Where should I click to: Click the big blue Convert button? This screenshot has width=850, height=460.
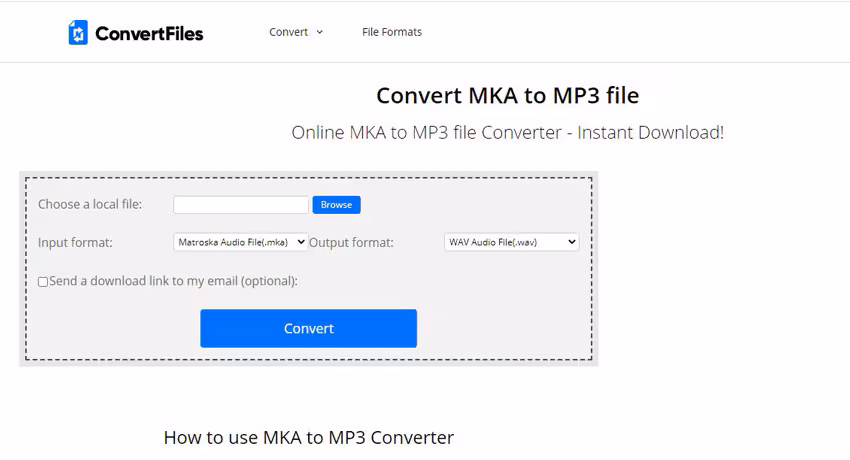point(308,328)
